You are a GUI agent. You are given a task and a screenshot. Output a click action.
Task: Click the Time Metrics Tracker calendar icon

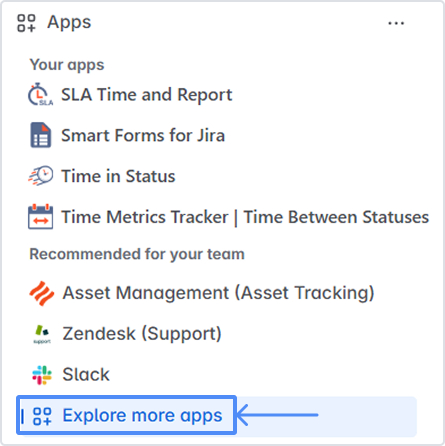[x=40, y=217]
